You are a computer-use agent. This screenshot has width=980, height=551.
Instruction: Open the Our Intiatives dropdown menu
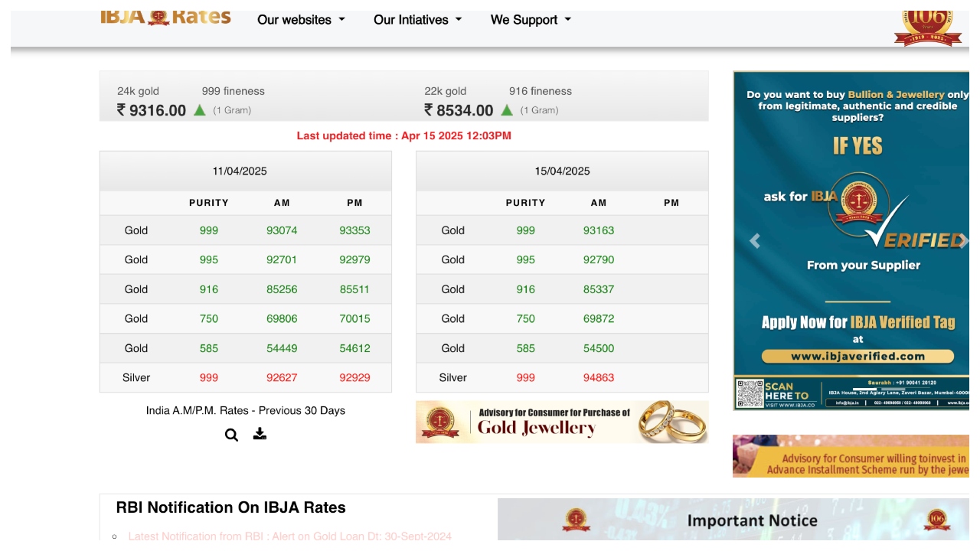point(417,20)
